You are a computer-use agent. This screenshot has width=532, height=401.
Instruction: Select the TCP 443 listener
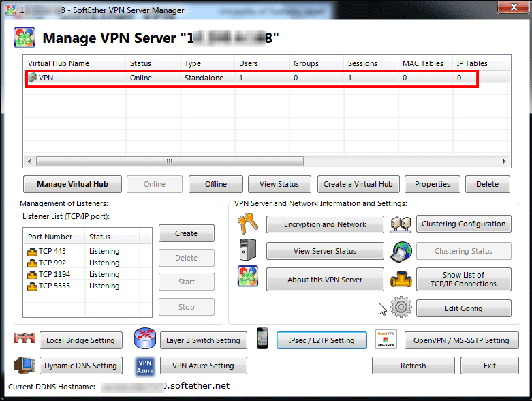pos(51,251)
